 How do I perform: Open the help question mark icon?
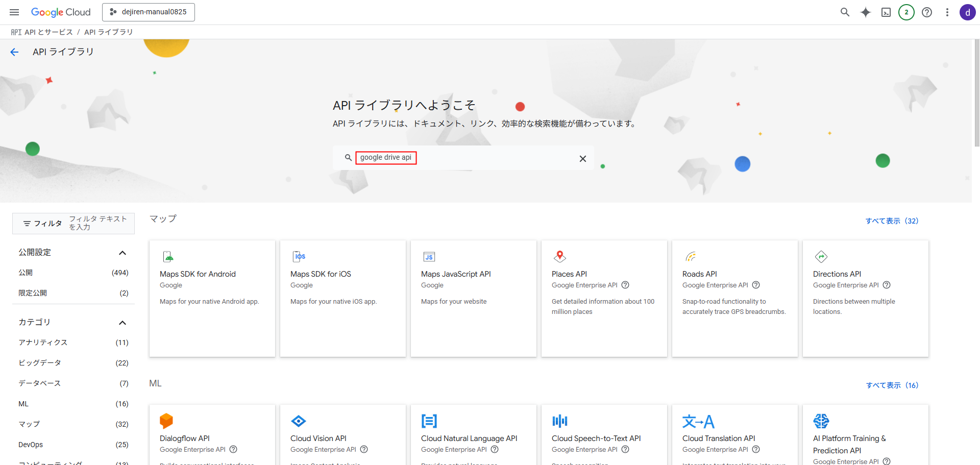click(927, 12)
